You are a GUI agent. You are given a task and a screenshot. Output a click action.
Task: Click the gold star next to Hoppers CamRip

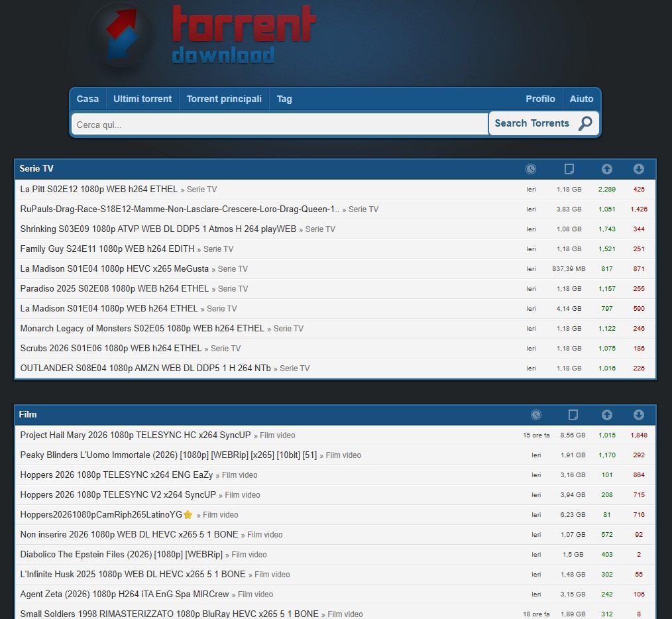(x=188, y=515)
